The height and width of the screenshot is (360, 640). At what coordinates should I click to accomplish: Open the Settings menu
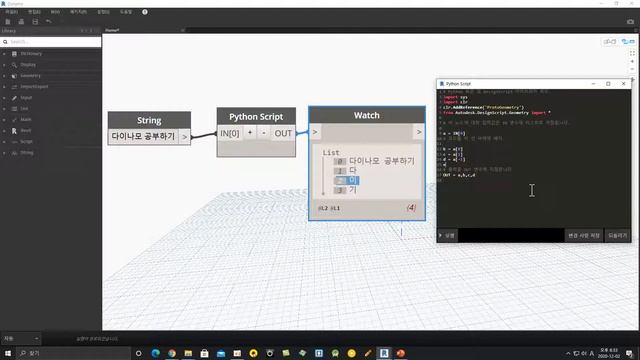(x=103, y=12)
